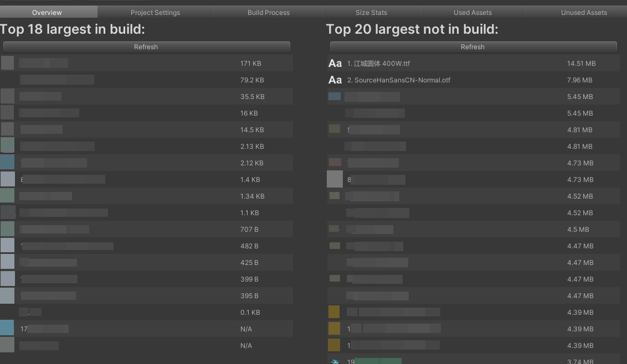The width and height of the screenshot is (627, 364).
Task: Click the 14.51 MB size value
Action: pyautogui.click(x=582, y=64)
